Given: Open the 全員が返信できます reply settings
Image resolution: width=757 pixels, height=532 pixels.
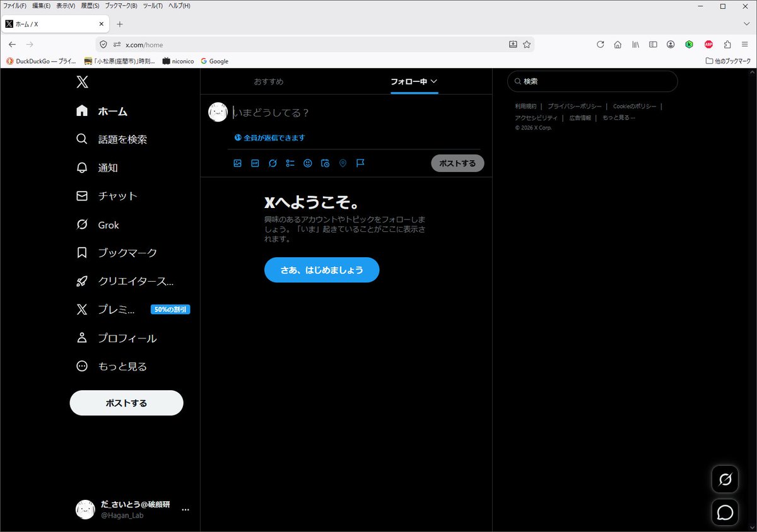Looking at the screenshot, I should [x=270, y=137].
